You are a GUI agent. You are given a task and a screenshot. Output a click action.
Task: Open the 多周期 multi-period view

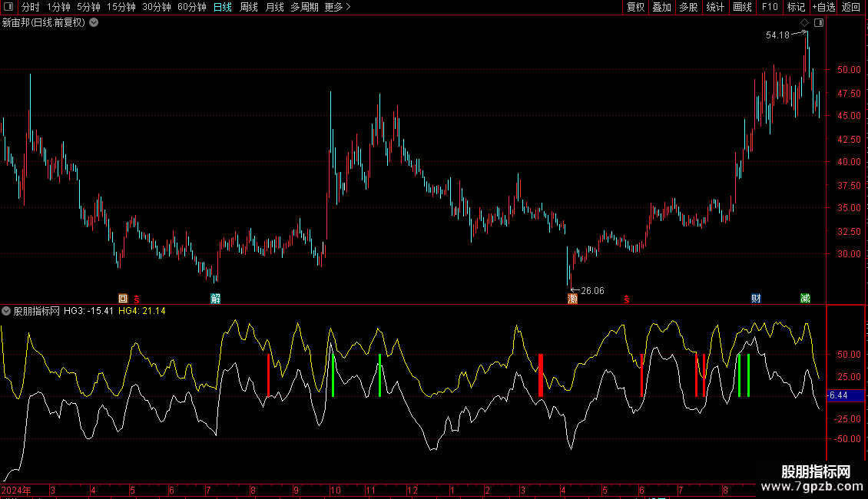pos(304,7)
